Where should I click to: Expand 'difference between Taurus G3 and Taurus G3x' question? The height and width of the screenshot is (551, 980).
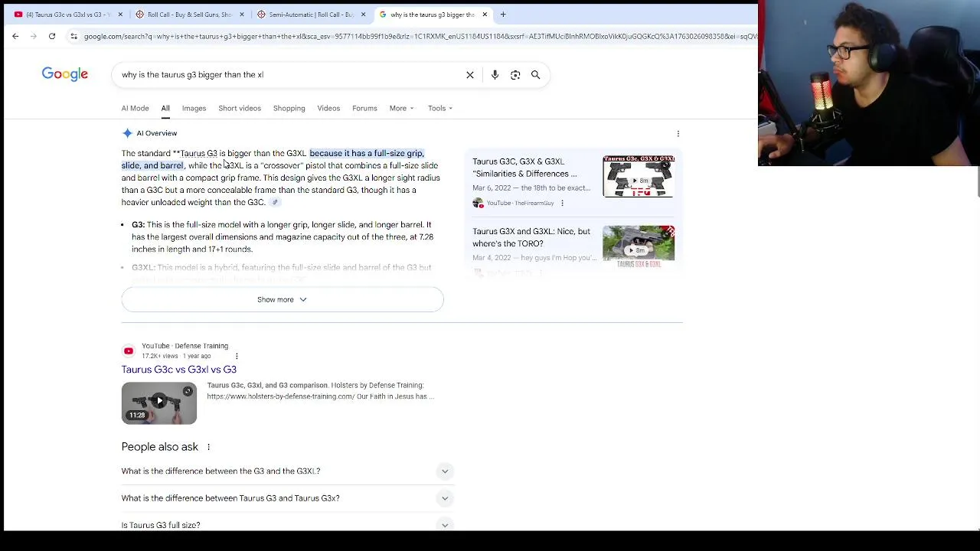coord(287,498)
